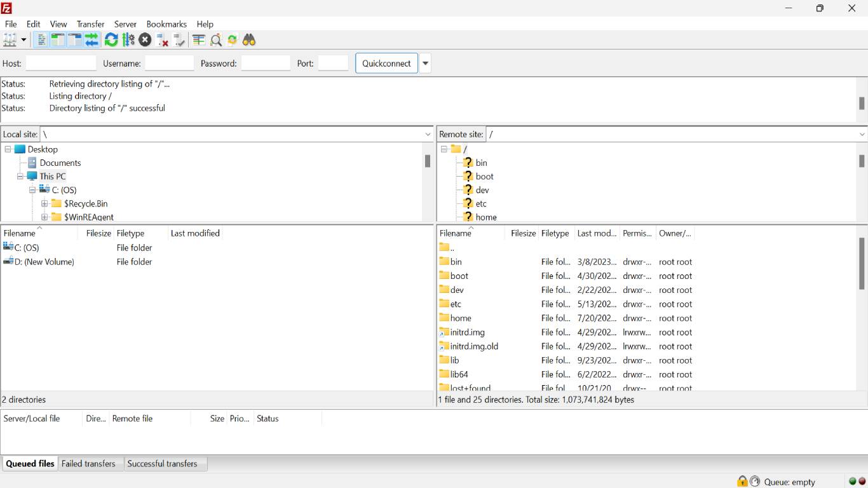Open the Bookmarks menu
Image resolution: width=868 pixels, height=488 pixels.
[x=166, y=24]
